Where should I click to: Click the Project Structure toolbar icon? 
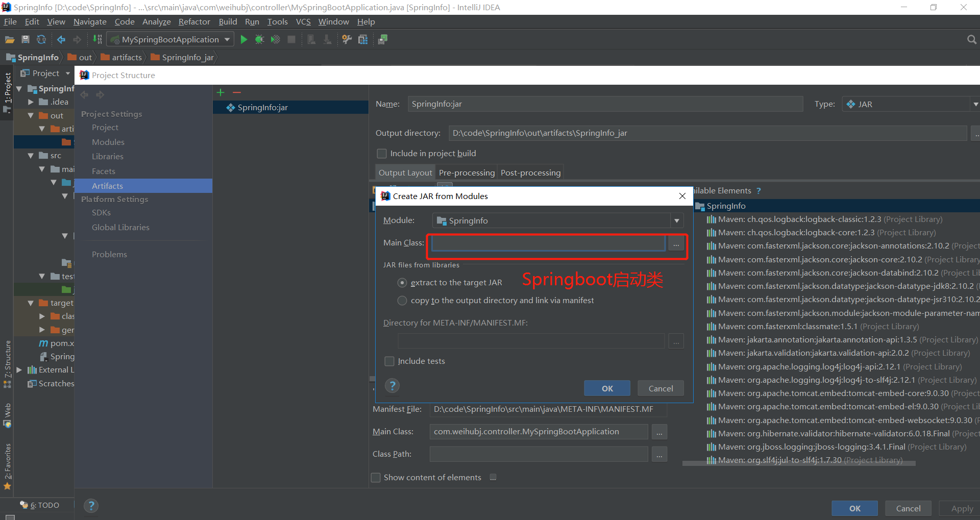(x=363, y=40)
